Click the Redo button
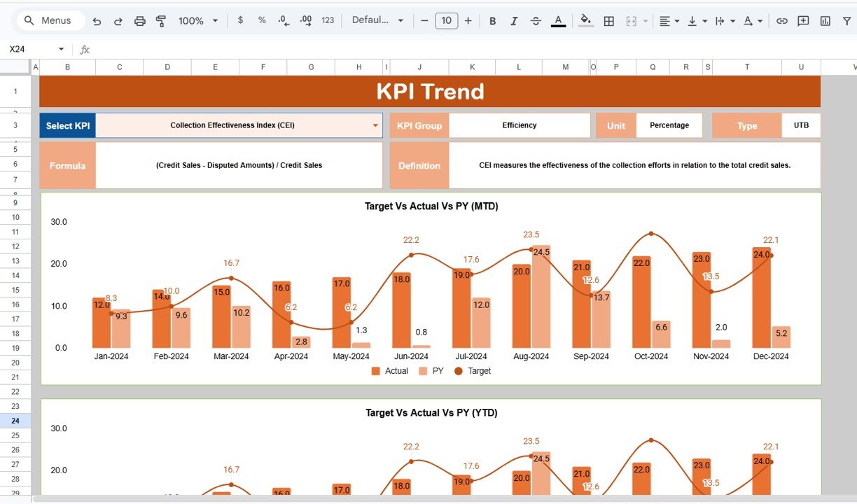The height and width of the screenshot is (504, 857). pyautogui.click(x=118, y=20)
